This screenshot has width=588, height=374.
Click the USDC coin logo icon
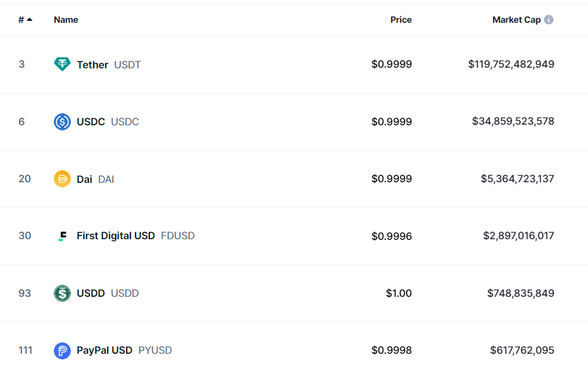[x=62, y=122]
